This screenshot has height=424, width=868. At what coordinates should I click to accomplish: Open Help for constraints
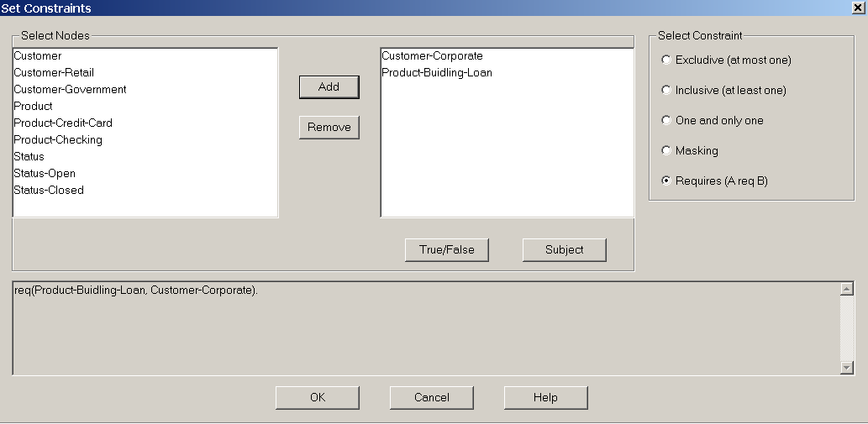click(545, 397)
